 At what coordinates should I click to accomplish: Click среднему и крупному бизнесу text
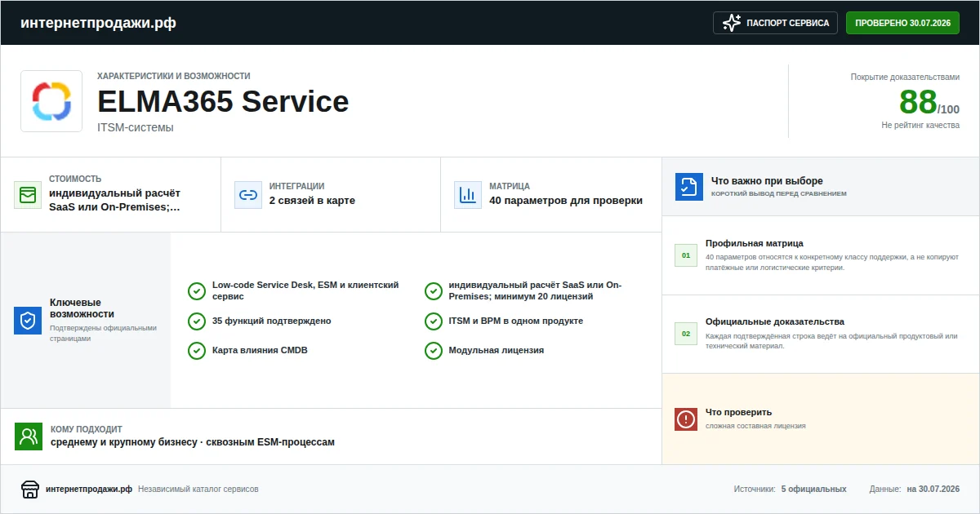click(x=193, y=442)
